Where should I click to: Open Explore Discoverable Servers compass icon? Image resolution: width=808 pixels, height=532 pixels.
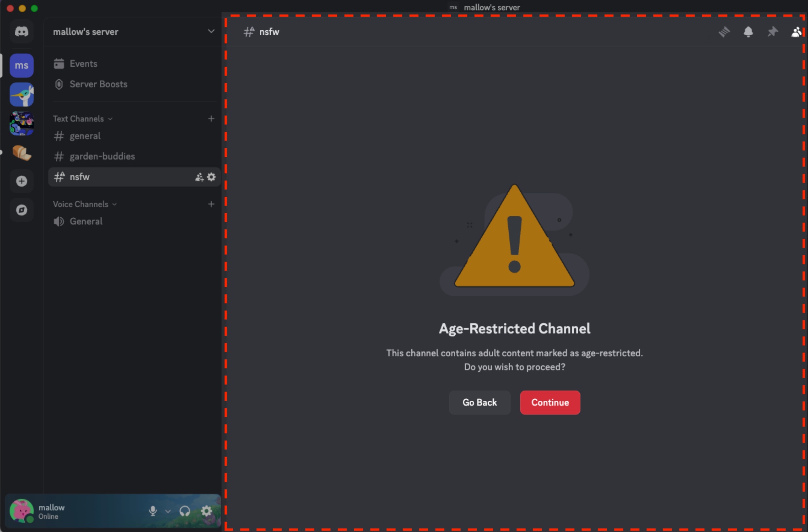coord(21,210)
